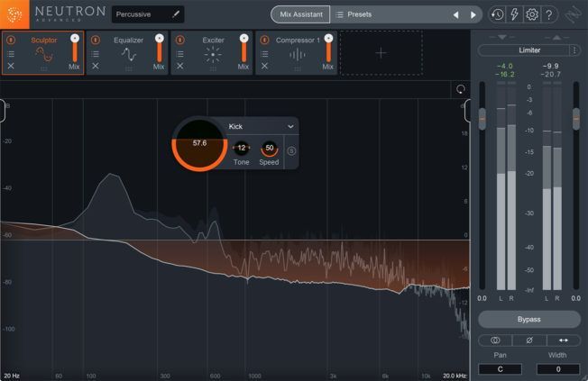Toggle Sculptor module power button
The width and height of the screenshot is (588, 381).
point(11,40)
